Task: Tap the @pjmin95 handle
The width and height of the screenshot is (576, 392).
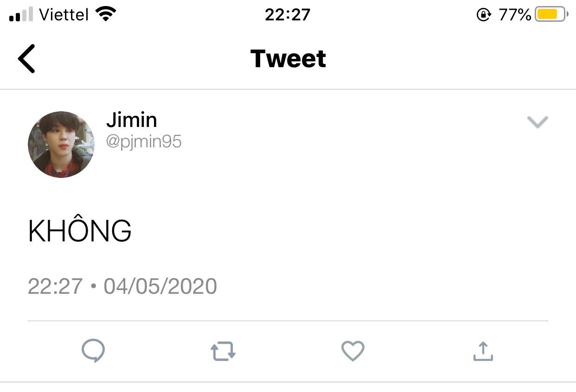Action: (x=144, y=141)
